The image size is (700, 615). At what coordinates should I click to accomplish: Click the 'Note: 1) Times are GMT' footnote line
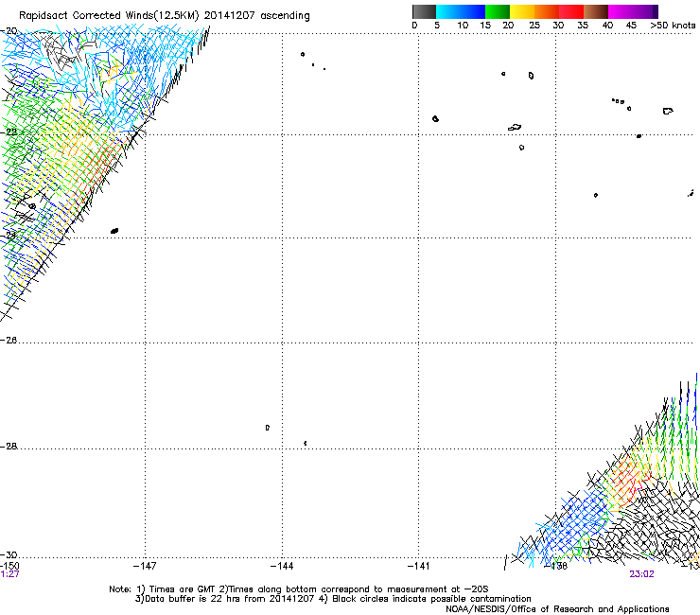click(299, 589)
